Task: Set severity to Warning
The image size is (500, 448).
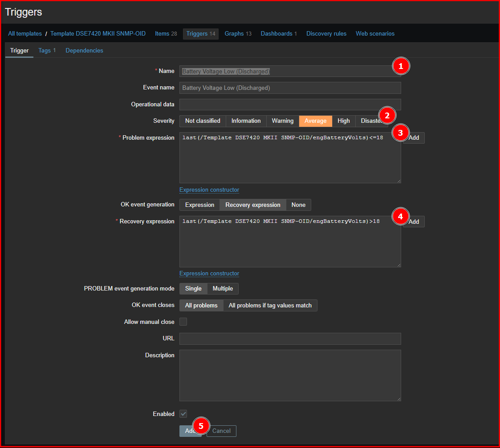Action: pos(283,121)
